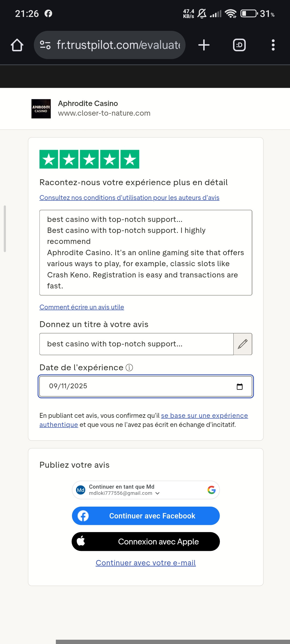This screenshot has height=644, width=290.
Task: Open Comment écrire un avis utile link
Action: 82,307
